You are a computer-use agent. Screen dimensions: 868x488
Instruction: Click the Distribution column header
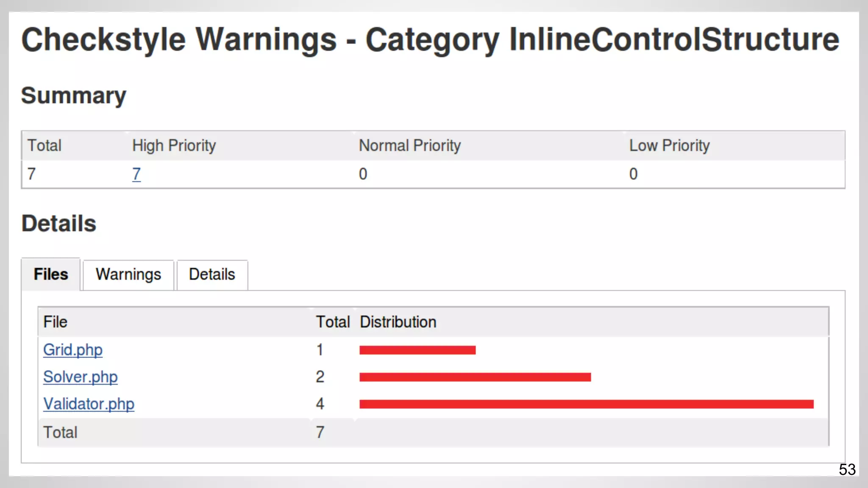[x=398, y=322]
